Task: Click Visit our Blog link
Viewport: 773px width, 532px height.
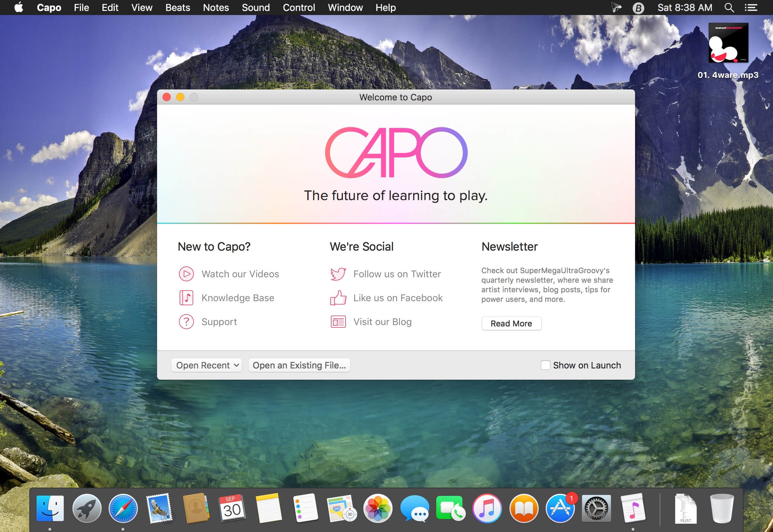Action: pyautogui.click(x=383, y=322)
